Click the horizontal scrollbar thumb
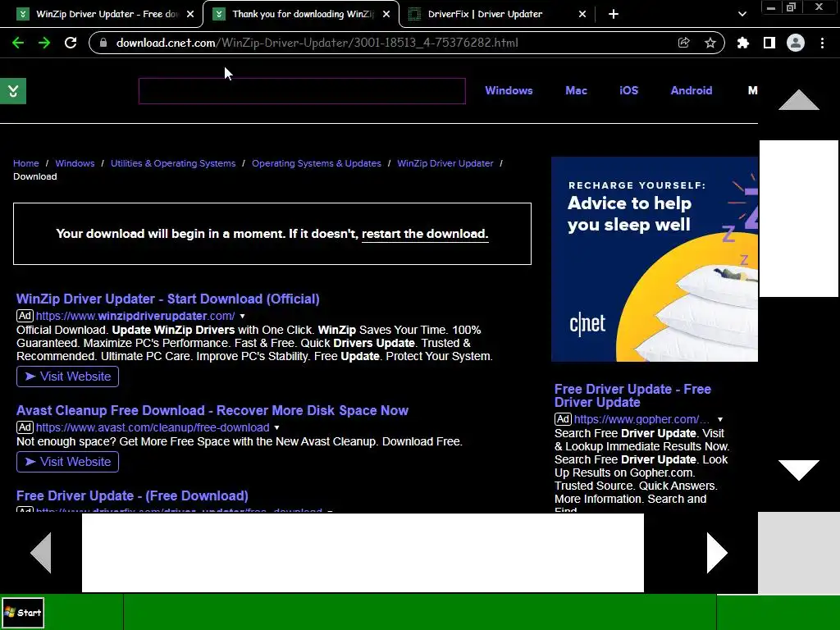 coord(363,553)
